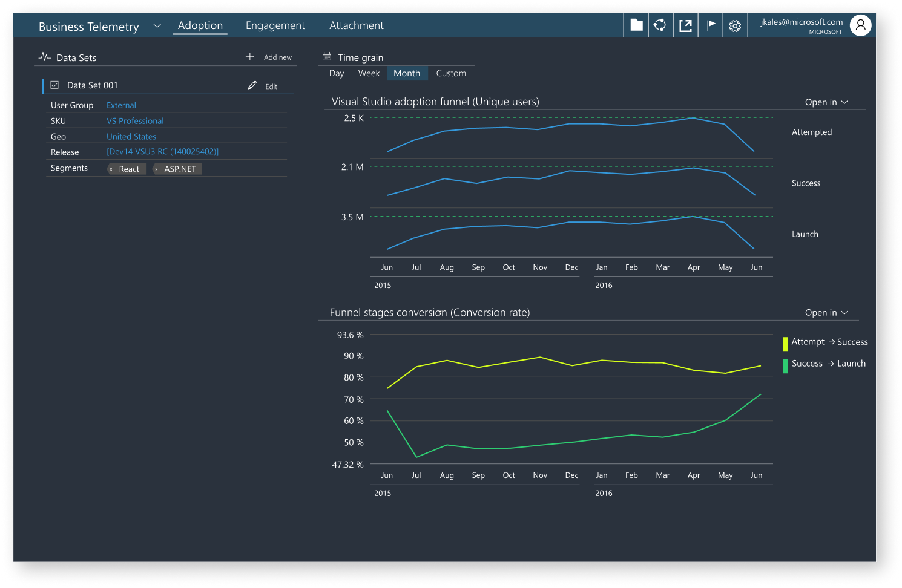Expand the Business Telemetry dropdown chevron

[x=157, y=25]
